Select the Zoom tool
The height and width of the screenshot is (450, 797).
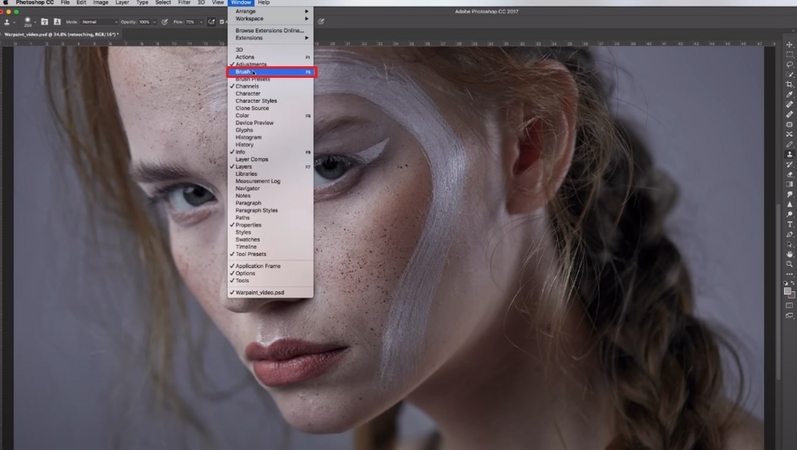click(789, 264)
